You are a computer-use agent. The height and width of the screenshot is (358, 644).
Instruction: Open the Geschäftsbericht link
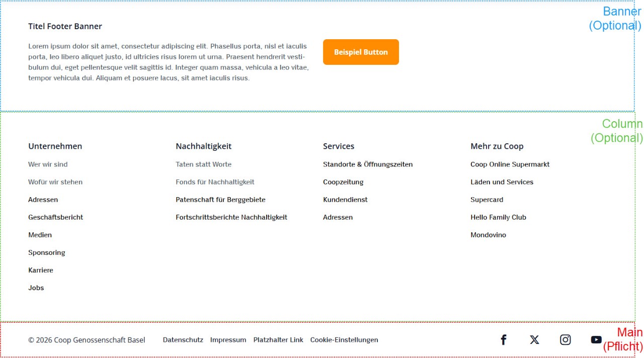tap(55, 217)
